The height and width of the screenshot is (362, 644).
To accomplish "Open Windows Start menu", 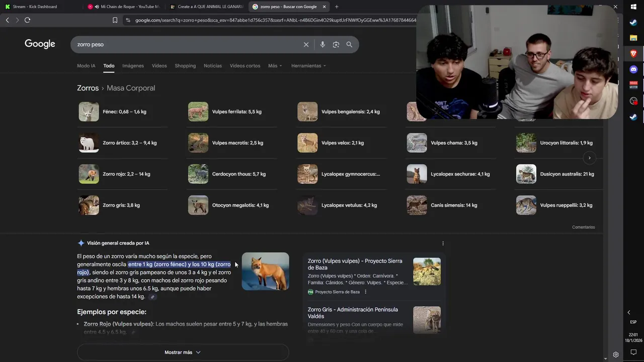I will pos(633,7).
